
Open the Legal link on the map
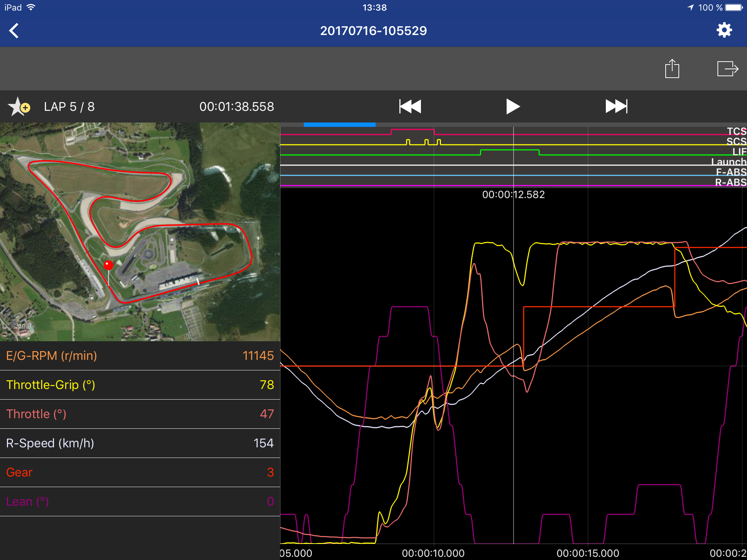pos(23,326)
